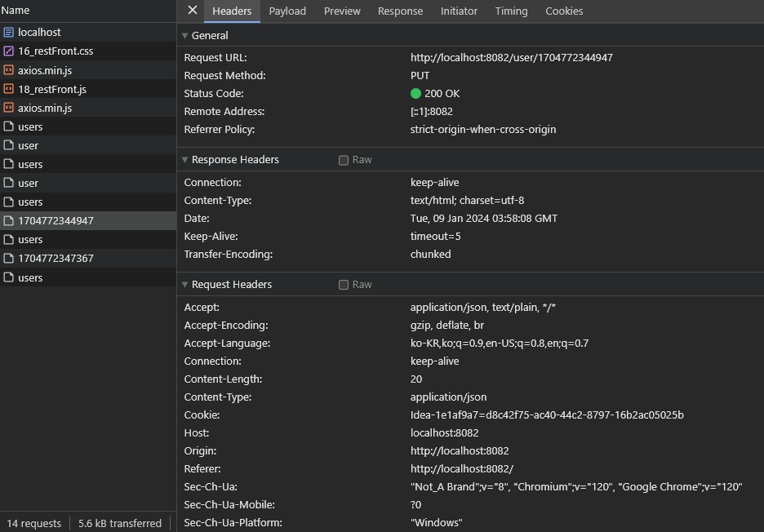Click the script icon beside 18_restFront.js
Image resolution: width=764 pixels, height=532 pixels.
tap(8, 89)
